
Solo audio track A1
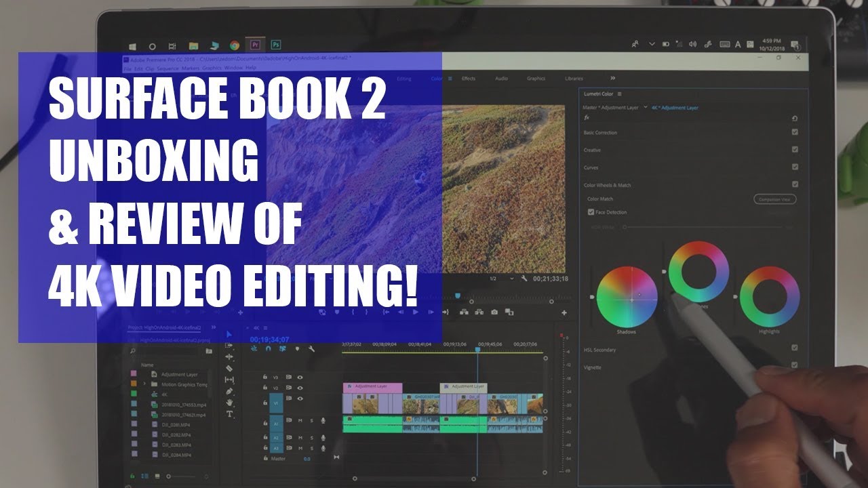pyautogui.click(x=312, y=421)
